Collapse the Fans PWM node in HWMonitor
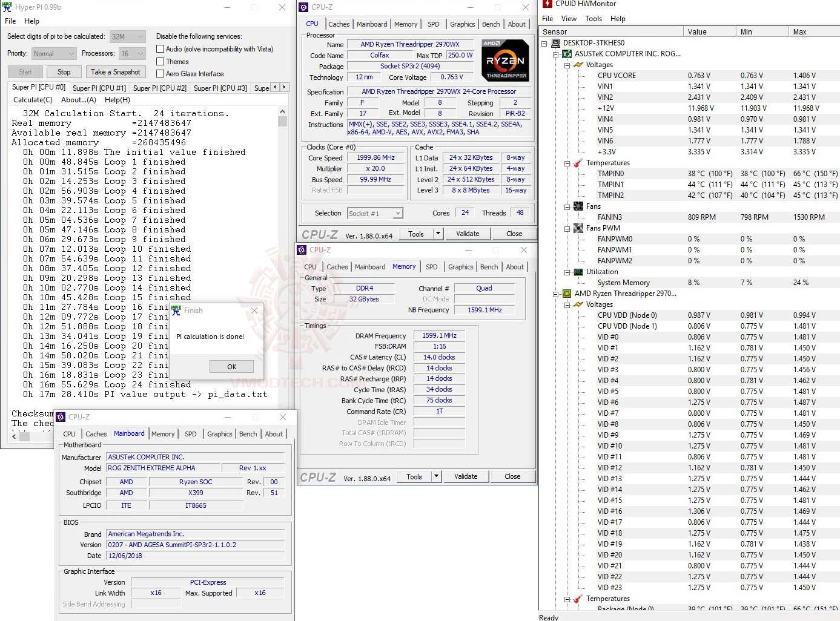Screen dimensions: 840x621 (x=567, y=228)
